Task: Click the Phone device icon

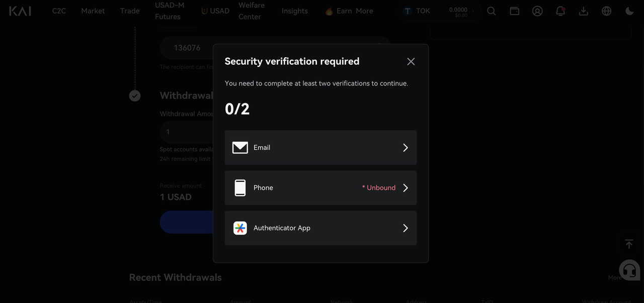Action: pyautogui.click(x=240, y=188)
